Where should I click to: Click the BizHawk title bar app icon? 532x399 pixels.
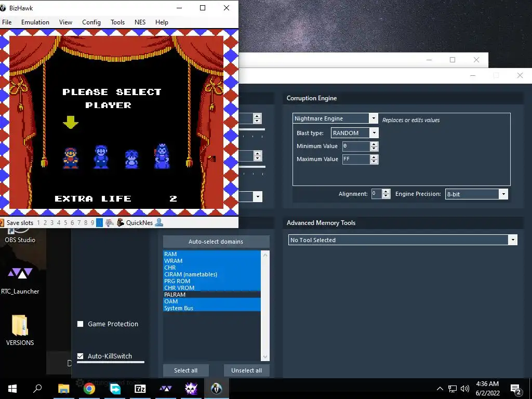[x=3, y=8]
